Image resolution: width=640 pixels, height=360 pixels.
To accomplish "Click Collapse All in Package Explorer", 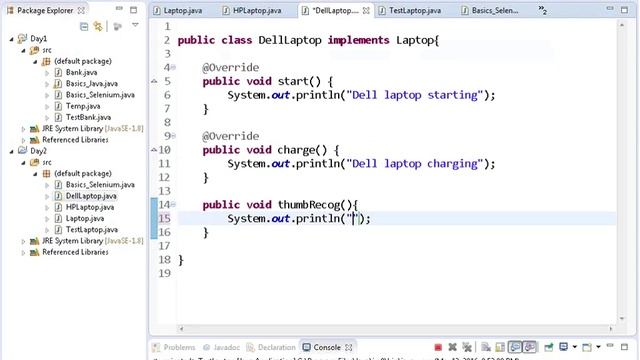I will pyautogui.click(x=84, y=27).
